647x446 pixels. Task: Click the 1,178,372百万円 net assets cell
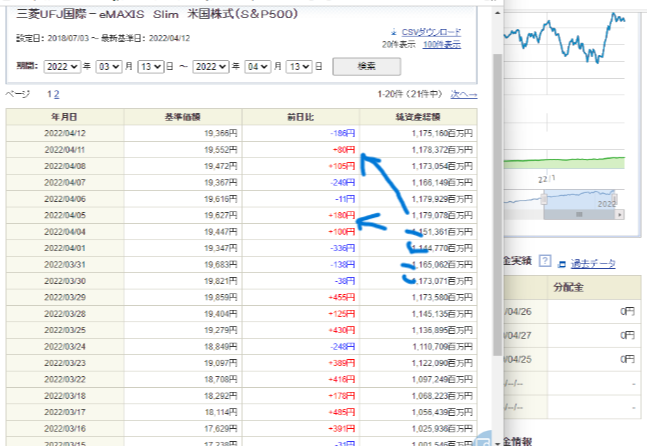pos(418,150)
